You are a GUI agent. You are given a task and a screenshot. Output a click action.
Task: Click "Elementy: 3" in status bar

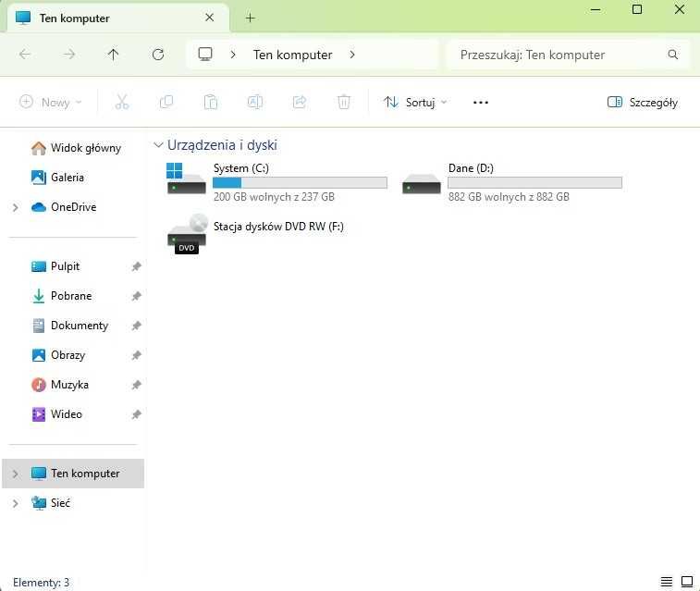click(x=41, y=583)
